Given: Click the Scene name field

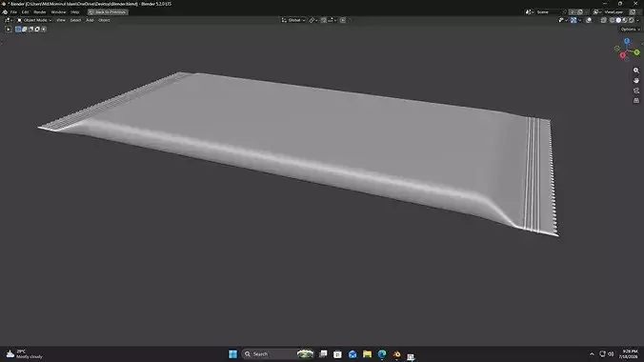Looking at the screenshot, I should coord(548,12).
